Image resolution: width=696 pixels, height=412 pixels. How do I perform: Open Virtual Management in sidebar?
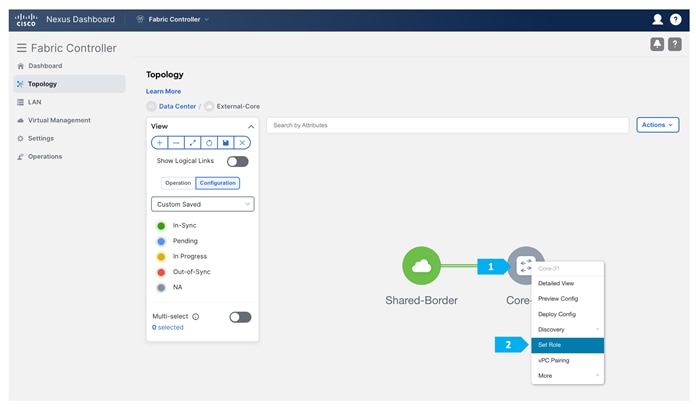click(x=59, y=120)
